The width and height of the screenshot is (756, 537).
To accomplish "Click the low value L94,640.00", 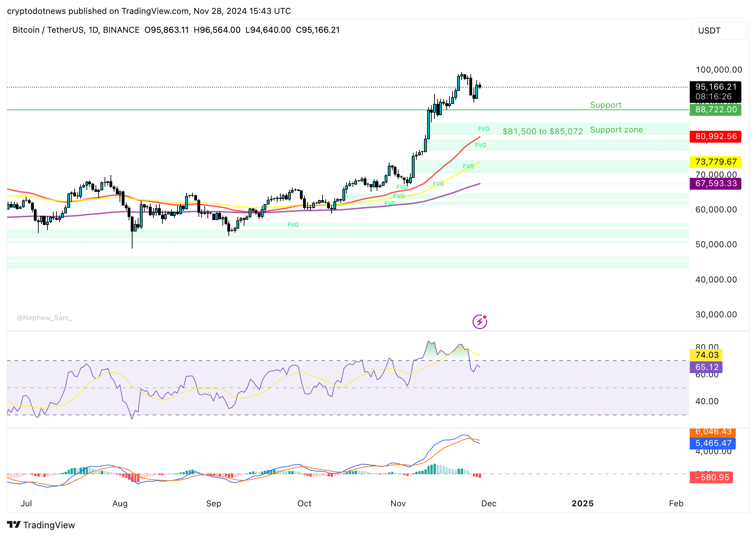I will 268,30.
